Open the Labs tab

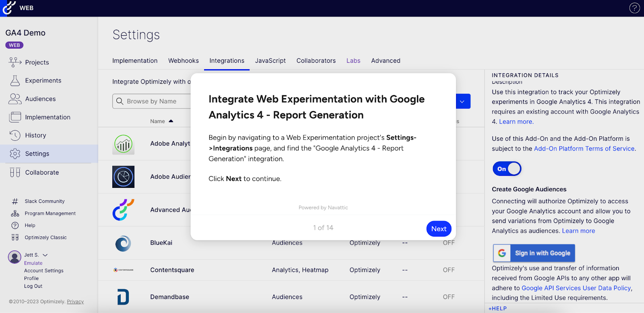(x=353, y=61)
